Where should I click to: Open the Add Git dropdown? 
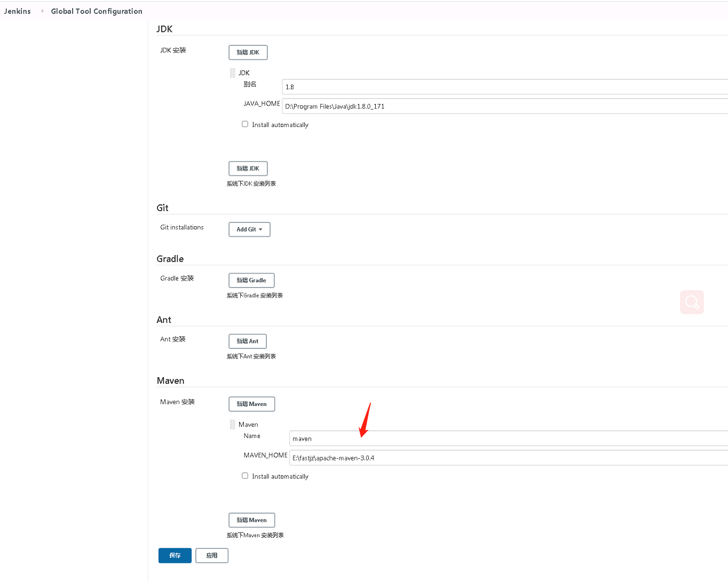click(x=249, y=229)
